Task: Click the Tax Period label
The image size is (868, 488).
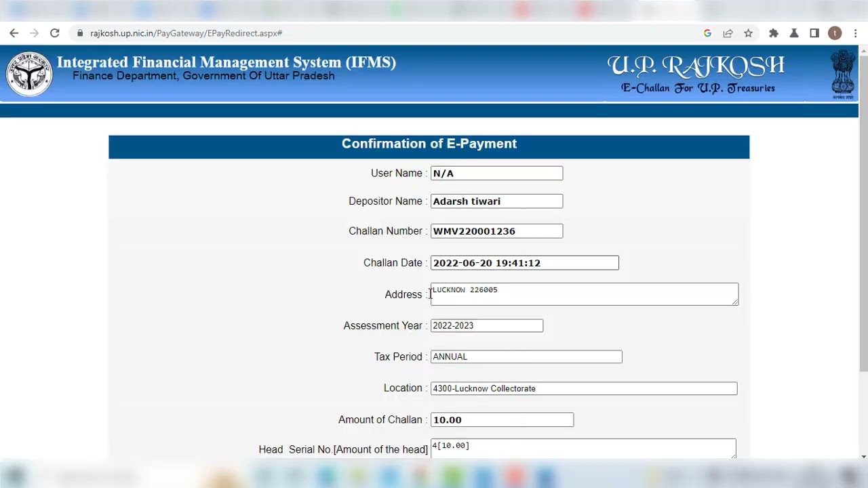Action: point(398,357)
